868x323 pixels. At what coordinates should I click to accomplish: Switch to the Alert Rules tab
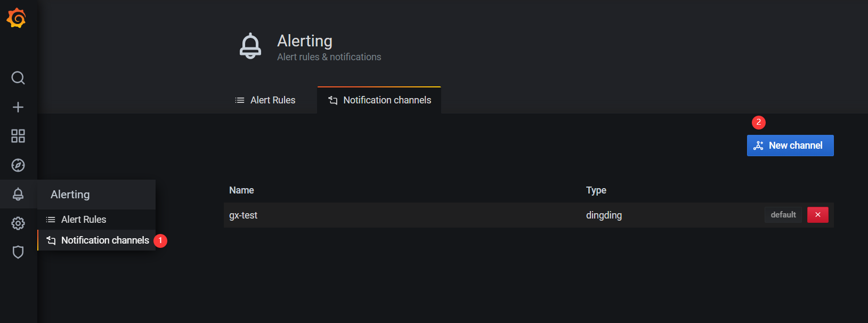click(x=265, y=100)
